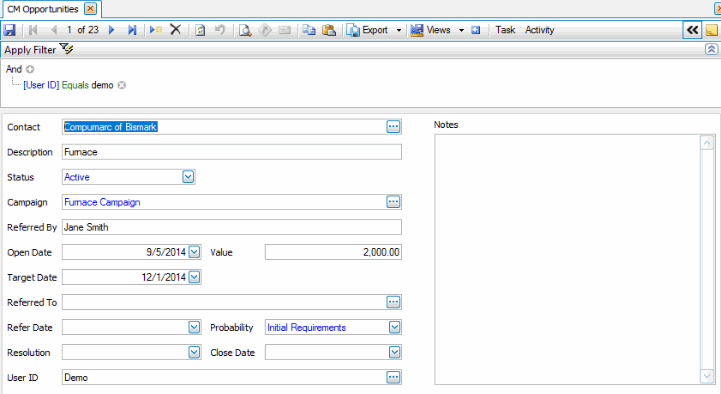This screenshot has width=721, height=394.
Task: Open the Target Date calendar dropdown
Action: 195,277
